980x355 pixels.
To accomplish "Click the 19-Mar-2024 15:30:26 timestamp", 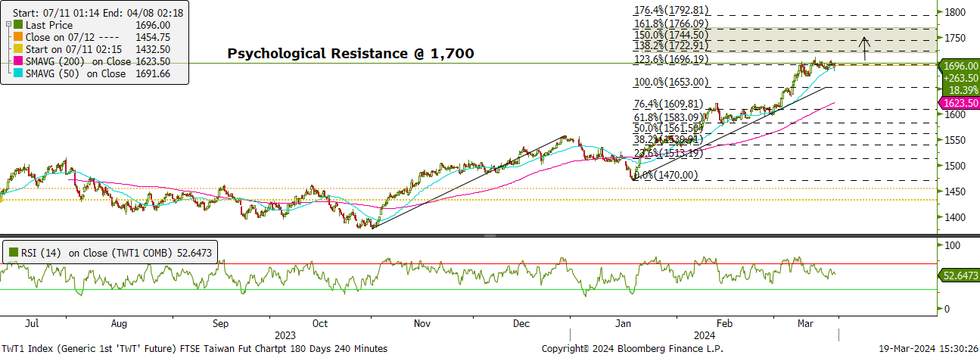I will coord(929,348).
